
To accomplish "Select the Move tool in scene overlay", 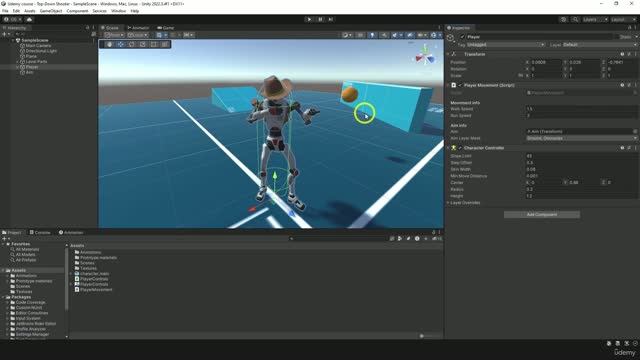I will pyautogui.click(x=121, y=44).
